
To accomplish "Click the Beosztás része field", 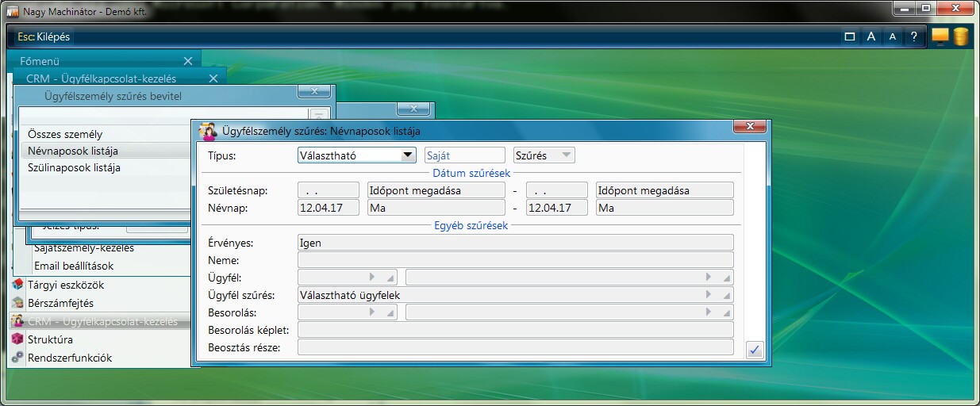I will (x=516, y=347).
